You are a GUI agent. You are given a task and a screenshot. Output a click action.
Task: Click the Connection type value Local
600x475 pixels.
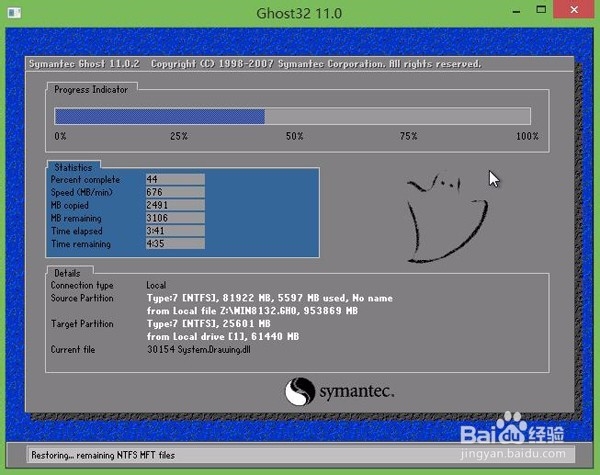[156, 285]
